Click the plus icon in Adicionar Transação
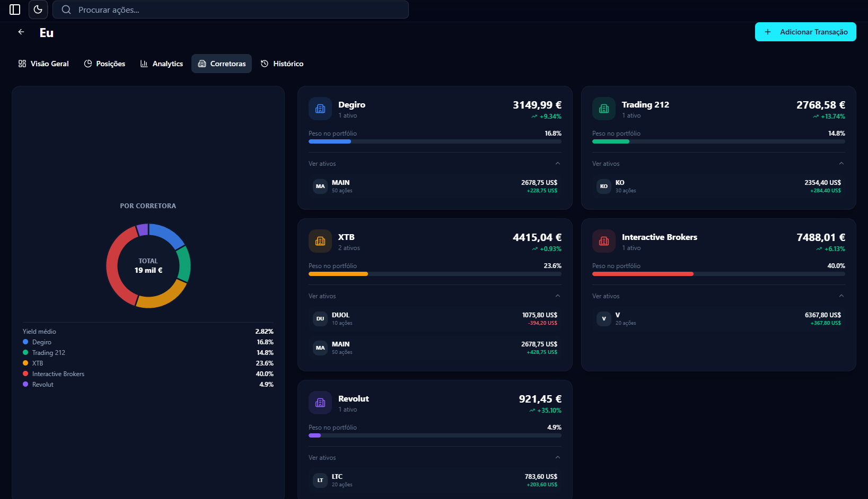Screen dimensions: 868x499 768,32
